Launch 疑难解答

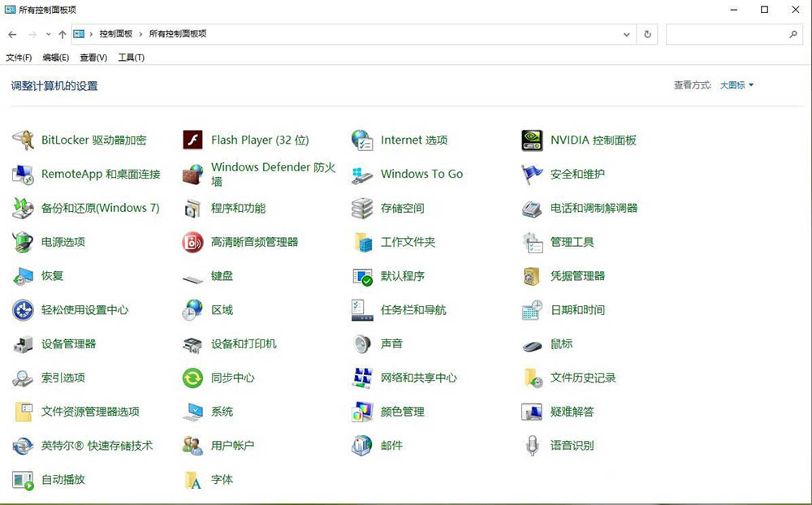[572, 412]
